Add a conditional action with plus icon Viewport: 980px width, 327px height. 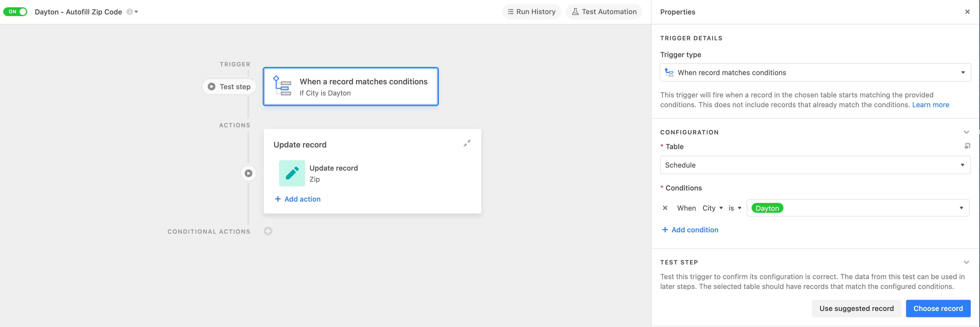click(268, 231)
